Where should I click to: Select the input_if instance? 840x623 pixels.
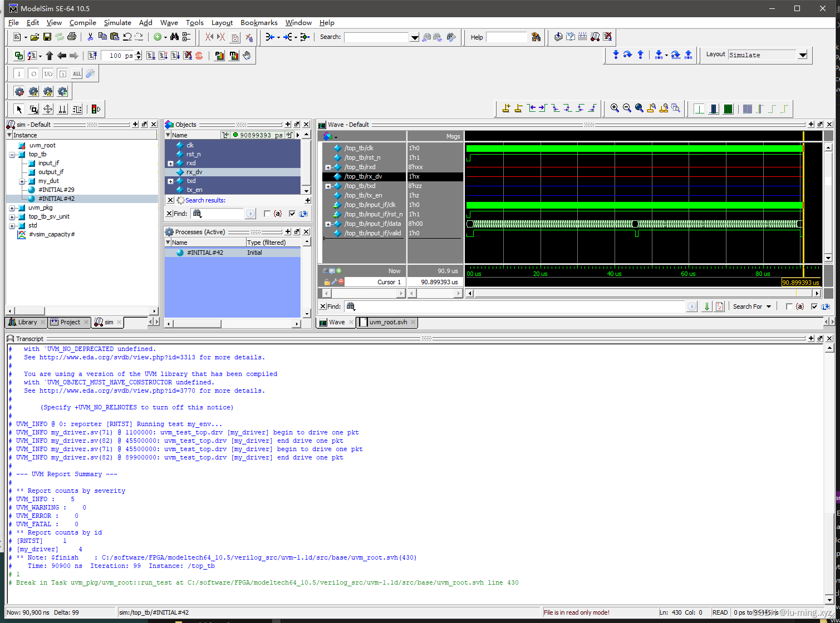pos(48,164)
